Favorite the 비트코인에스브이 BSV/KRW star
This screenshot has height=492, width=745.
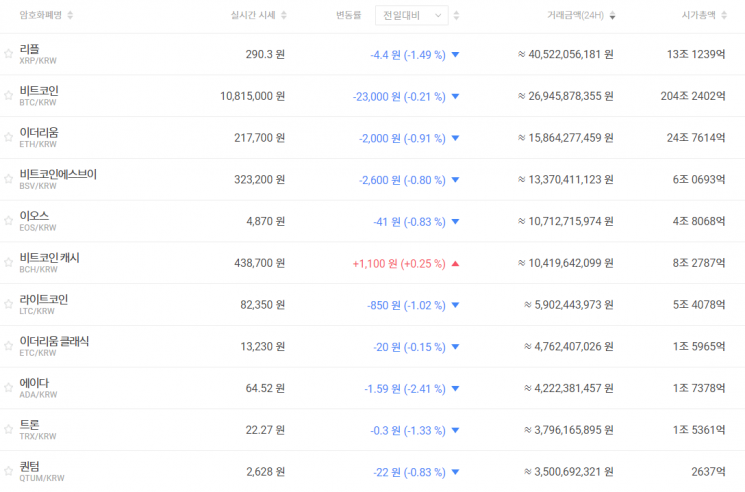point(8,179)
